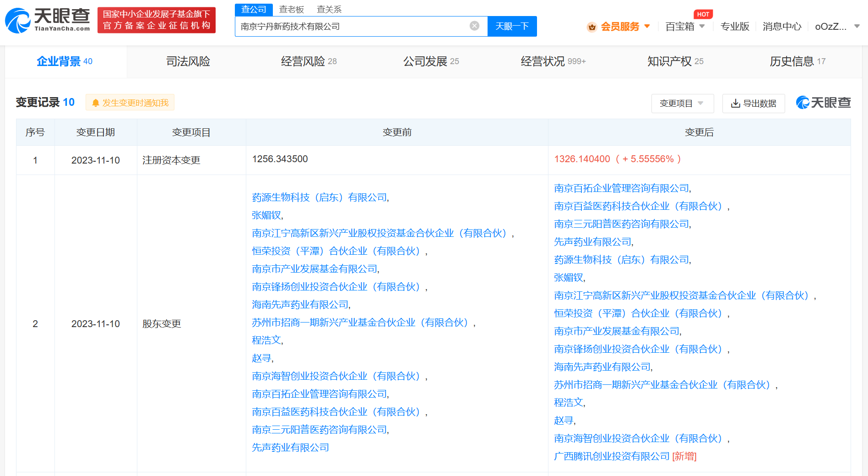Screen dimensions: 868x476
Task: Select the 查关系 search tab
Action: click(x=329, y=9)
